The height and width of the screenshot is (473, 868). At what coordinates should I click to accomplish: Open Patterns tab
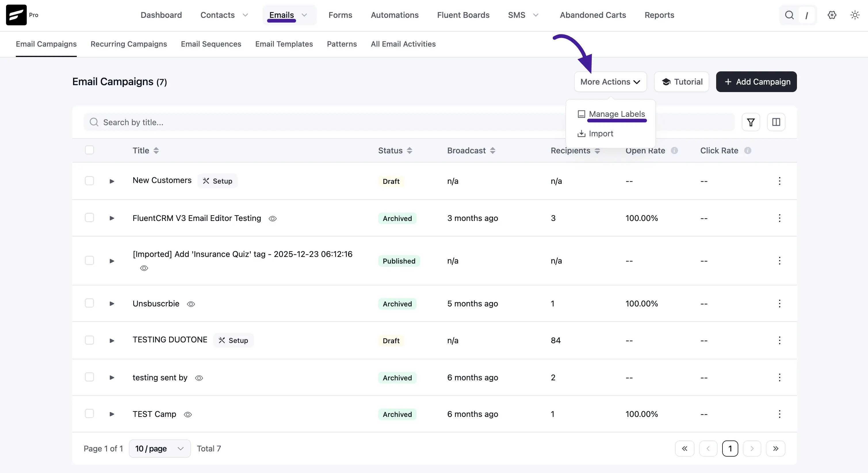[342, 44]
